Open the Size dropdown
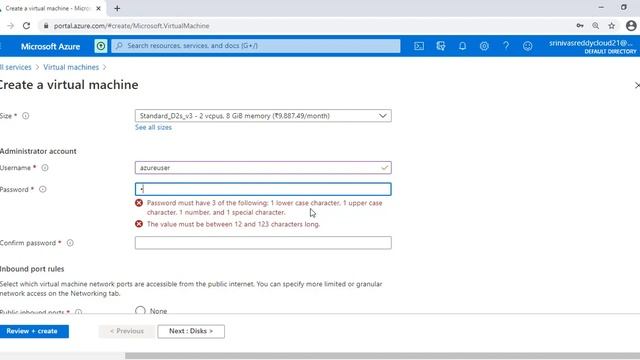The height and width of the screenshot is (360, 640). click(263, 116)
